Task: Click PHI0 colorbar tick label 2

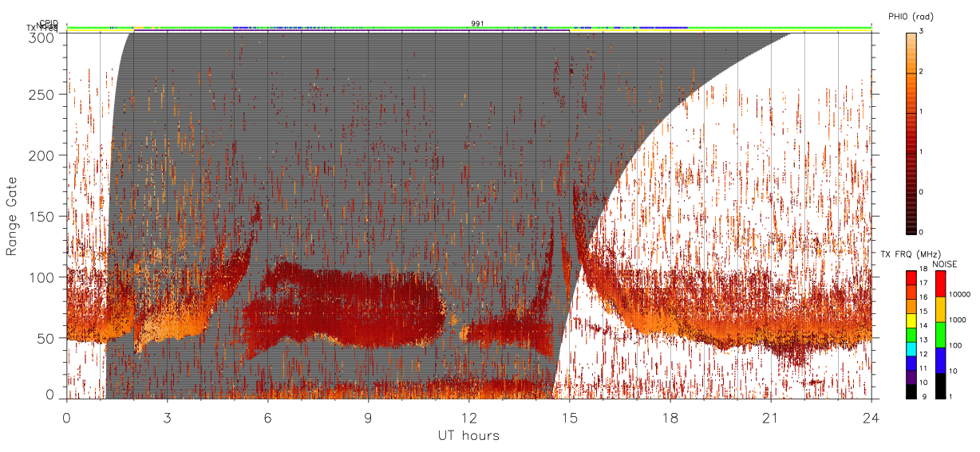Action: coord(920,71)
